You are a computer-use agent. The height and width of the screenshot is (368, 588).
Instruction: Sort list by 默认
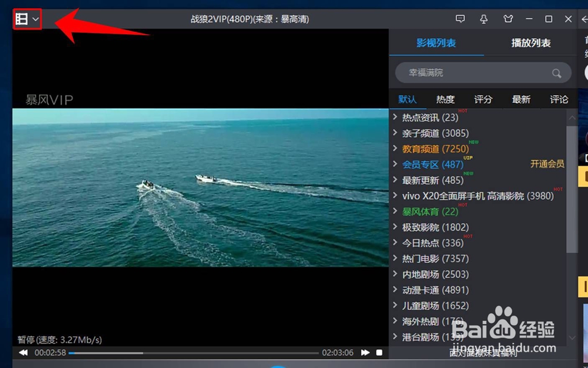tap(407, 99)
